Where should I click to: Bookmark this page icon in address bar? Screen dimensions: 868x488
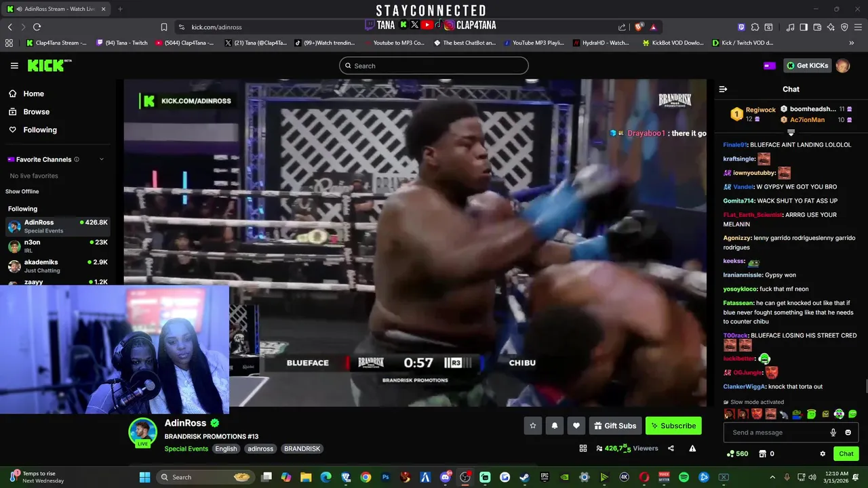click(x=163, y=27)
